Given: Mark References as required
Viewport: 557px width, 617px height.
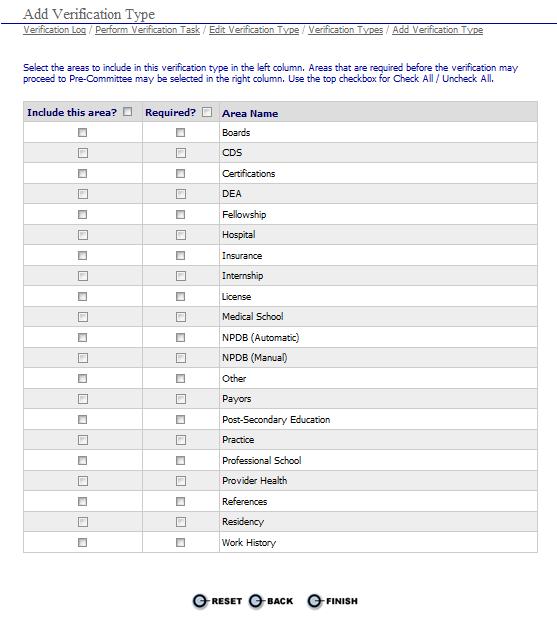Looking at the screenshot, I should [181, 501].
